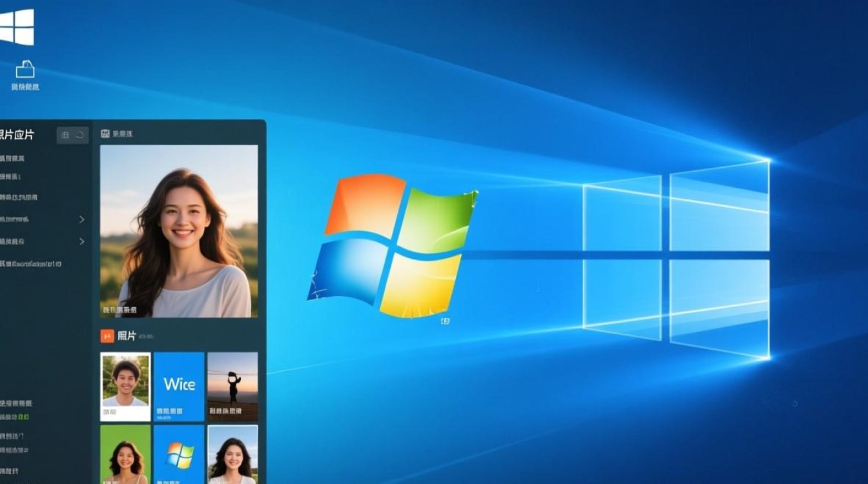This screenshot has height=484, width=868.
Task: Expand the first sidebar chevron arrow
Action: point(82,219)
